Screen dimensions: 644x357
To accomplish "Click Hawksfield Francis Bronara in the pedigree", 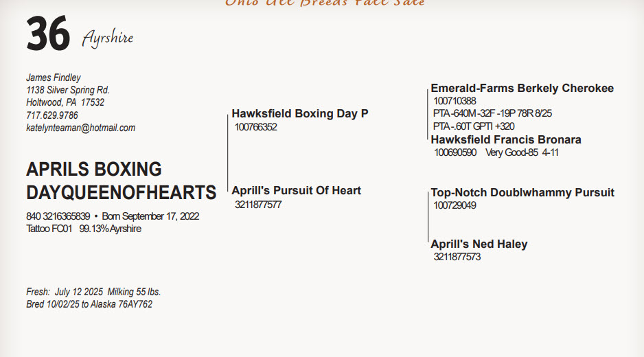I will 505,139.
